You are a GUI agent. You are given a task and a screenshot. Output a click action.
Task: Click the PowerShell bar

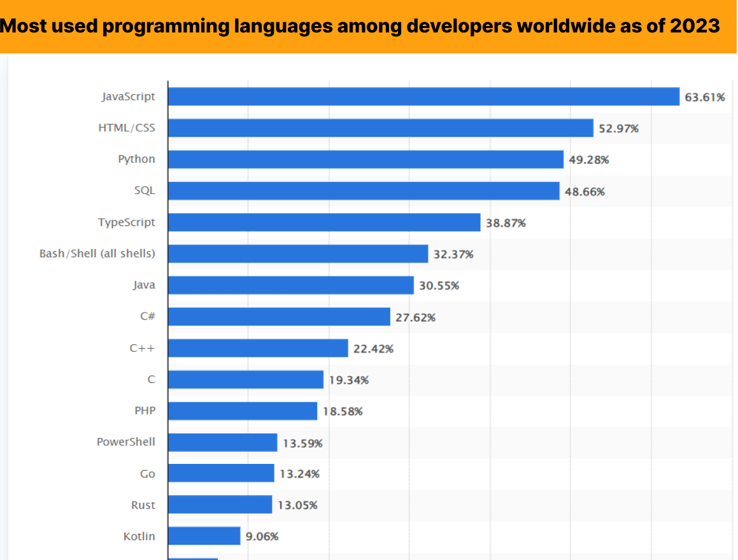coord(223,442)
